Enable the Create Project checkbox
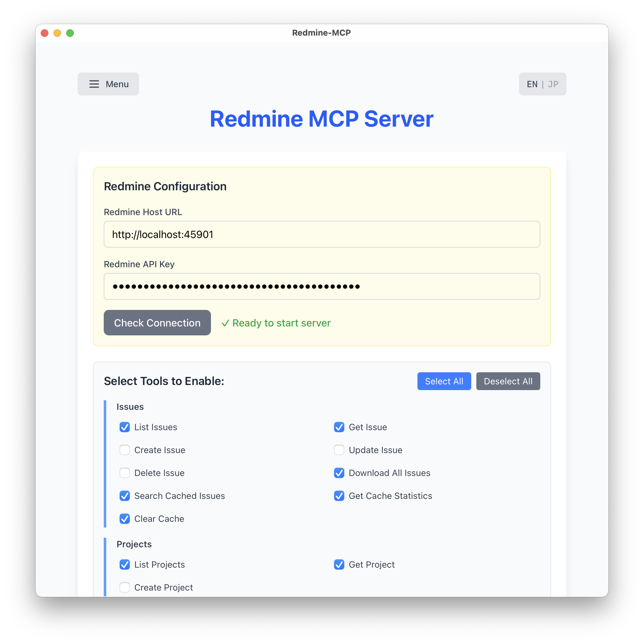Image resolution: width=644 pixels, height=644 pixels. pos(125,587)
